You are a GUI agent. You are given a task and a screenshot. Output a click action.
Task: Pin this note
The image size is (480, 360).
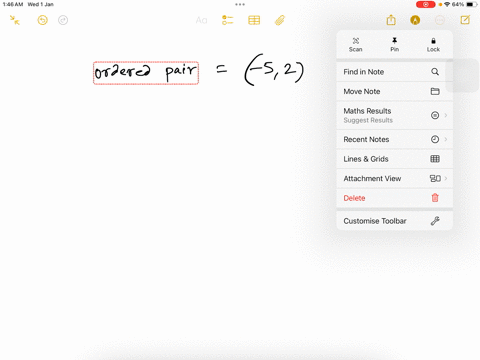coord(395,45)
